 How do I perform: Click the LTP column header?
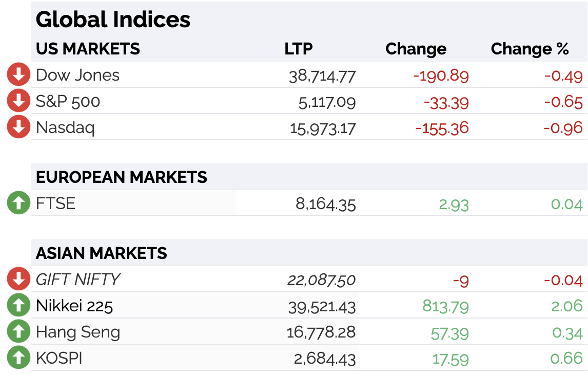[x=299, y=49]
